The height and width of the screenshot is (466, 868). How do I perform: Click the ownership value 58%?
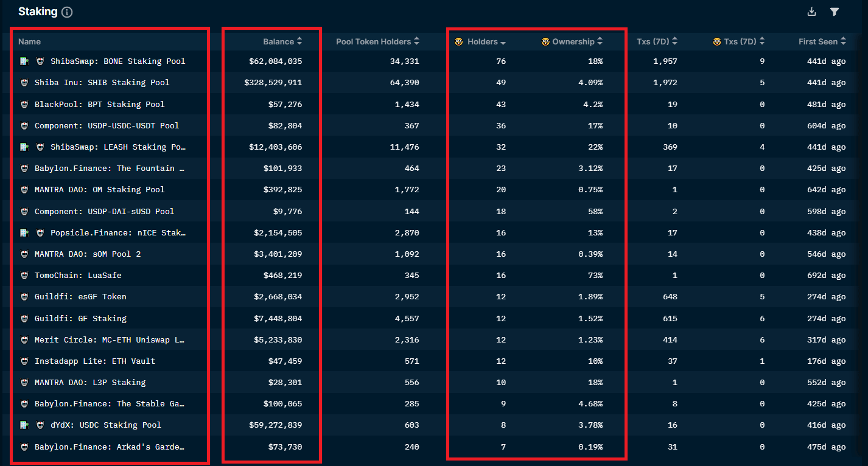595,212
